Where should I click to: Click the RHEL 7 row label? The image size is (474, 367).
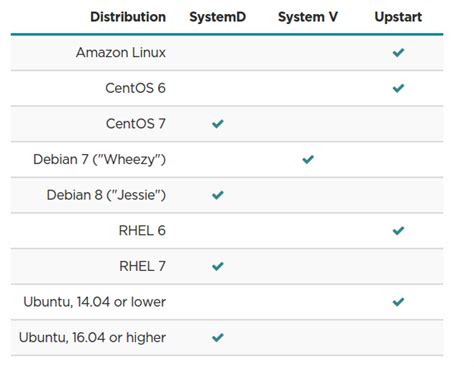click(x=142, y=266)
